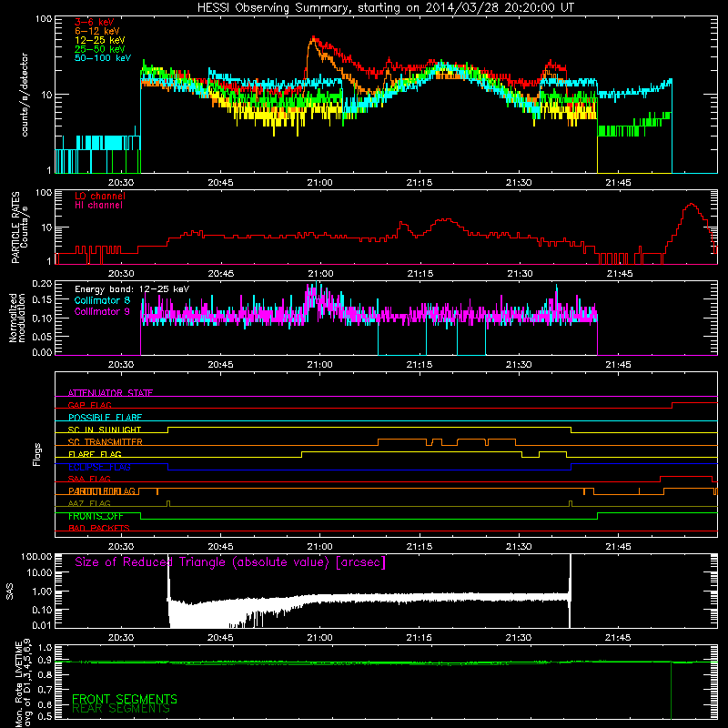728x728 pixels.
Task: Click the AAZ FLAG label
Action: click(89, 503)
